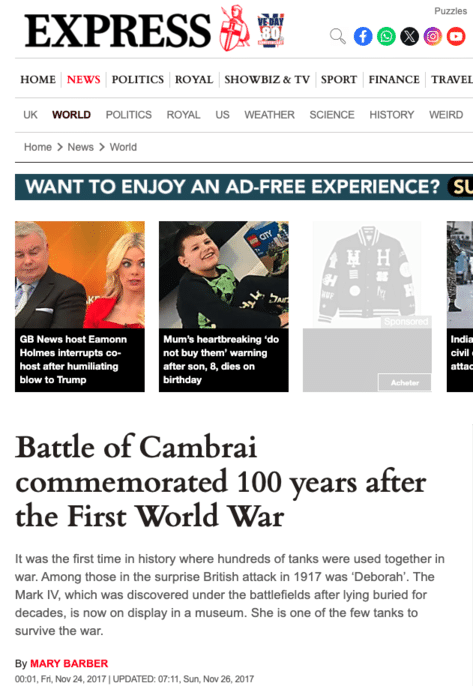
Task: Select the Showbiz & TV menu item
Action: (x=267, y=80)
